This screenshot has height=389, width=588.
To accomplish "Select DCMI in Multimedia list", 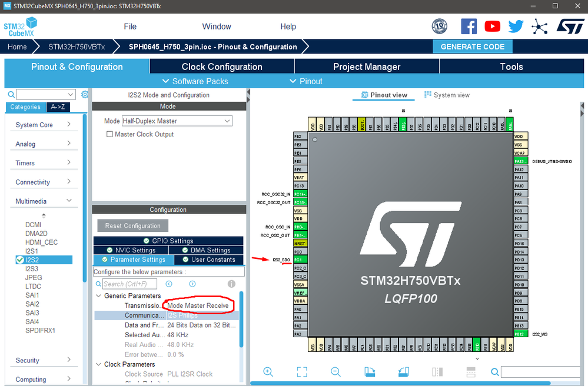I will coord(33,225).
